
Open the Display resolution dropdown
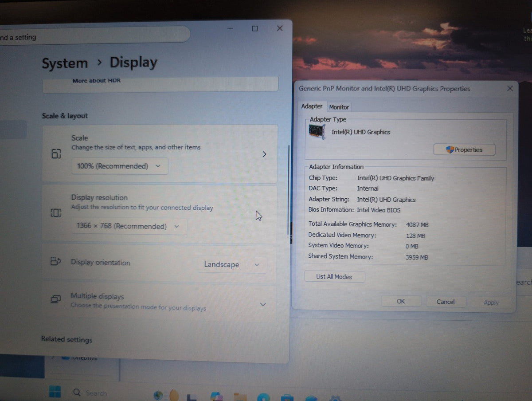129,226
